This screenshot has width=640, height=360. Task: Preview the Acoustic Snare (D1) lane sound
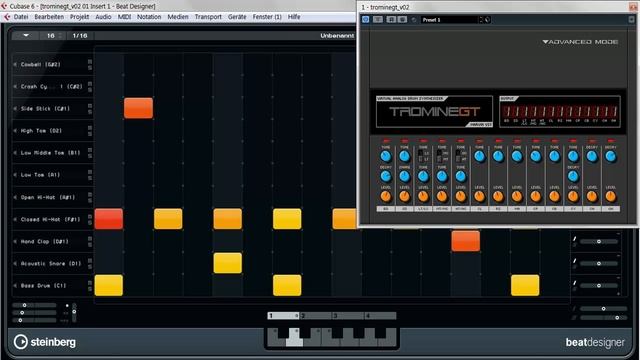click(15, 263)
